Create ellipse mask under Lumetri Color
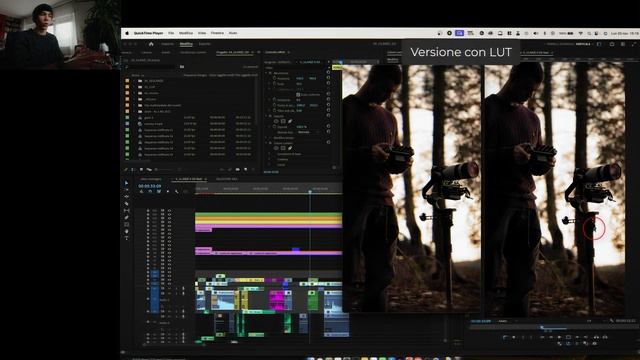The width and height of the screenshot is (640, 360). coord(276,148)
